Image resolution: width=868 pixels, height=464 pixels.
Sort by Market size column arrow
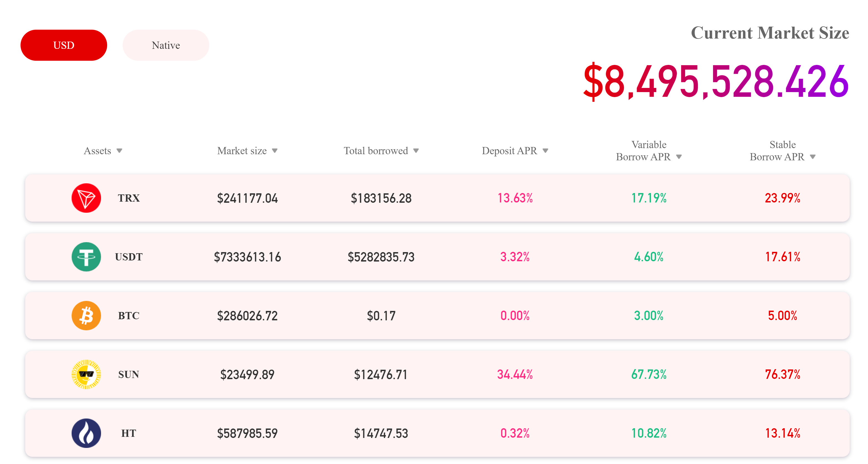(275, 151)
